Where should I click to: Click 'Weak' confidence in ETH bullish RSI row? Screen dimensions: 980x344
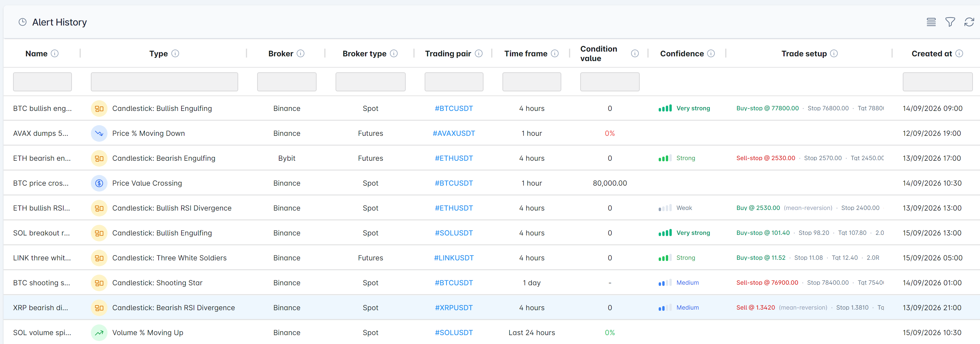684,208
